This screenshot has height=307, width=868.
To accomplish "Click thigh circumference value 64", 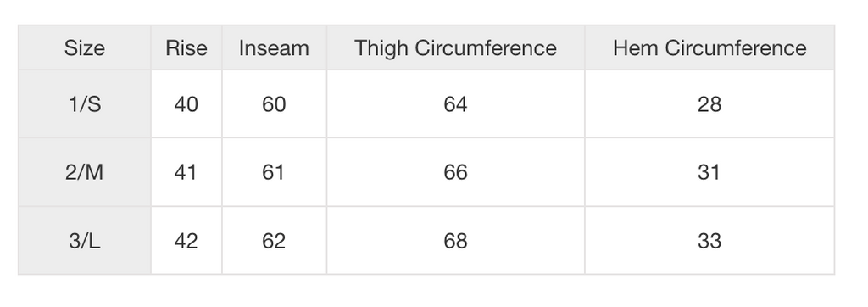I will (455, 104).
